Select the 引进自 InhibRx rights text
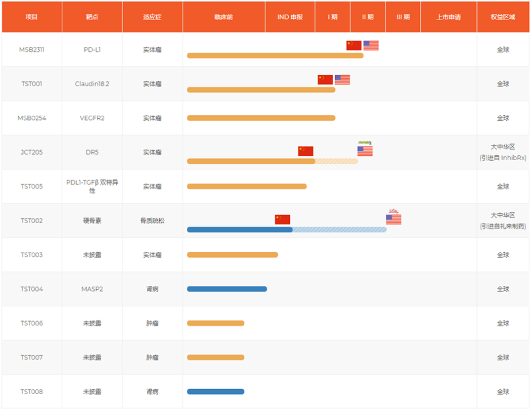The image size is (532, 411). coord(503,158)
